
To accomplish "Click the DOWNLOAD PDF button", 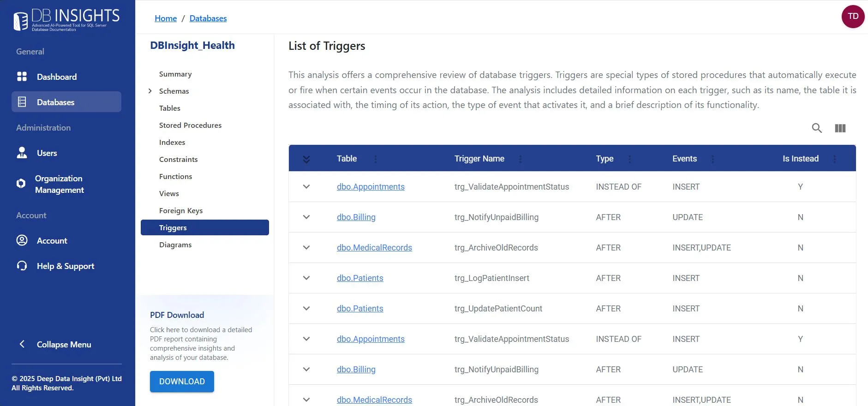I will [x=182, y=382].
